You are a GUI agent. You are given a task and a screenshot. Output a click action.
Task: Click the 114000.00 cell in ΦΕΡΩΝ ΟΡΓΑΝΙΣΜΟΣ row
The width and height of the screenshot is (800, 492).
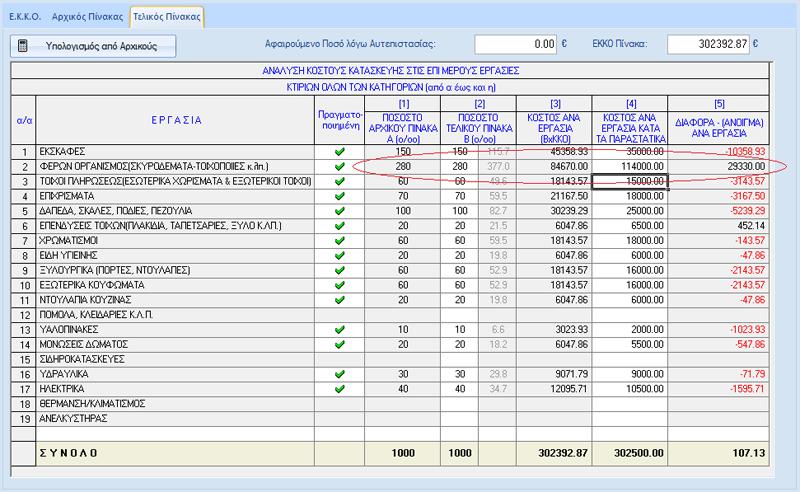coord(628,166)
